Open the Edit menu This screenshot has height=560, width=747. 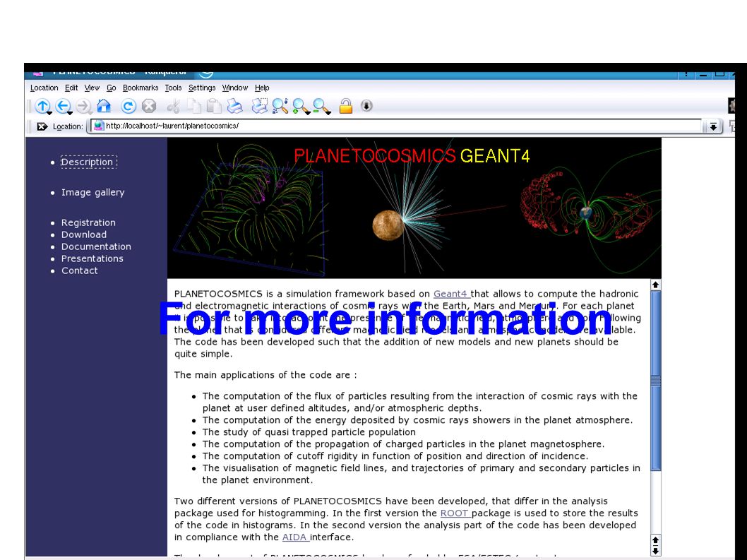[x=71, y=88]
